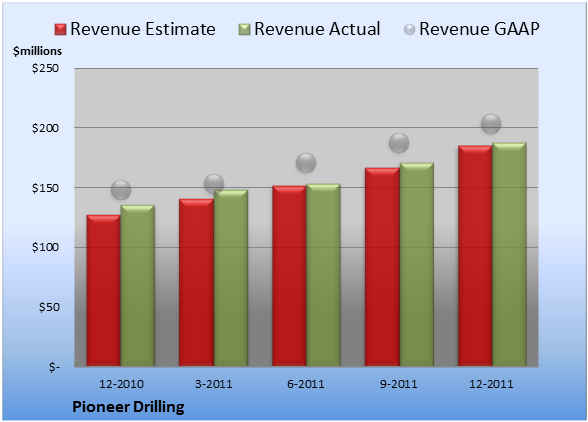Select the GAAP sphere marker for 9-2011

click(399, 143)
